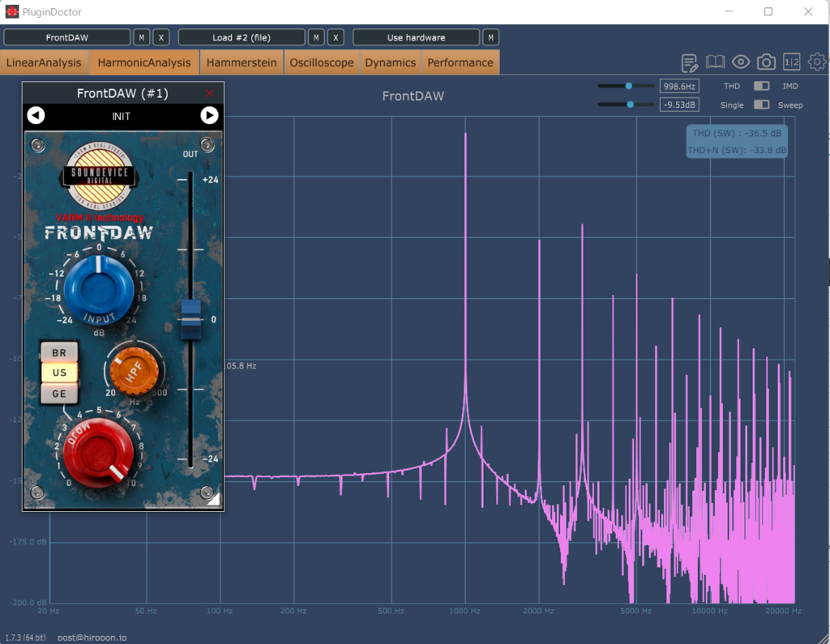Viewport: 830px width, 644px height.
Task: Click the Use hardware button
Action: pos(416,37)
